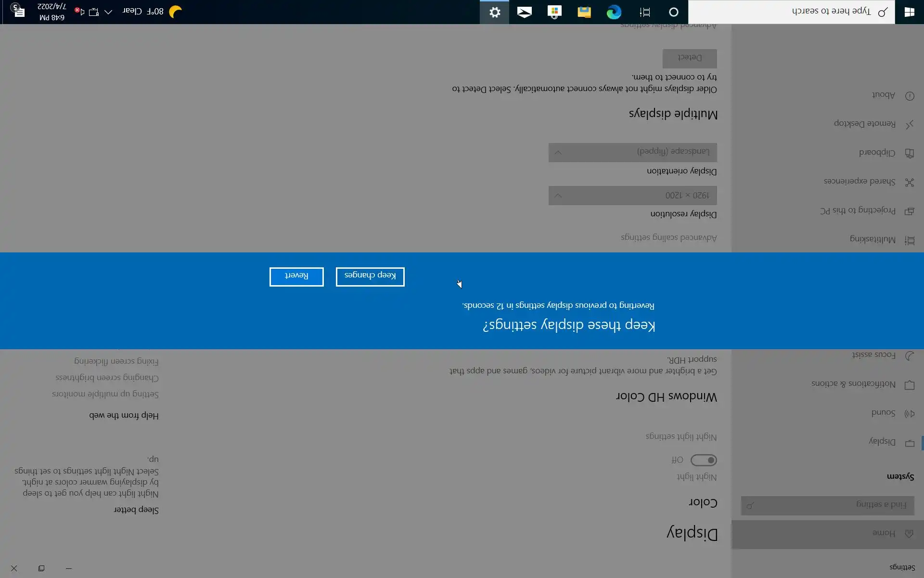Open the Display orientation dropdown
Viewport: 924px width, 578px height.
coord(632,152)
